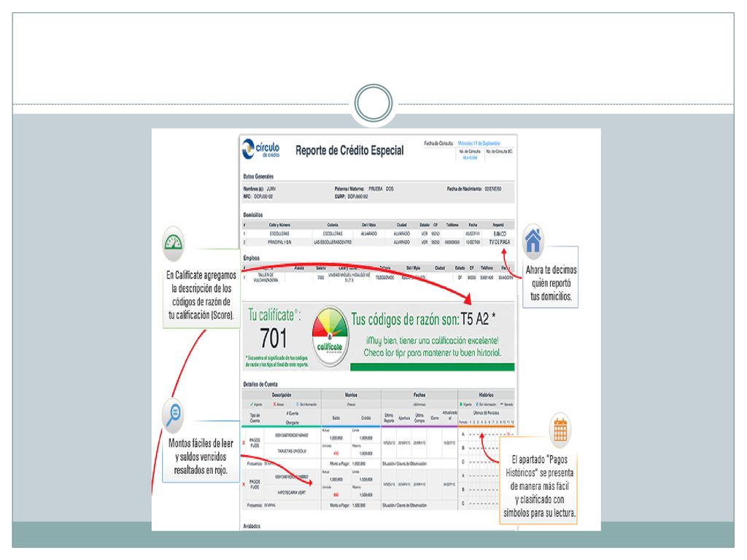Click the 'Detalles de Cuenta' section heading

pos(260,384)
